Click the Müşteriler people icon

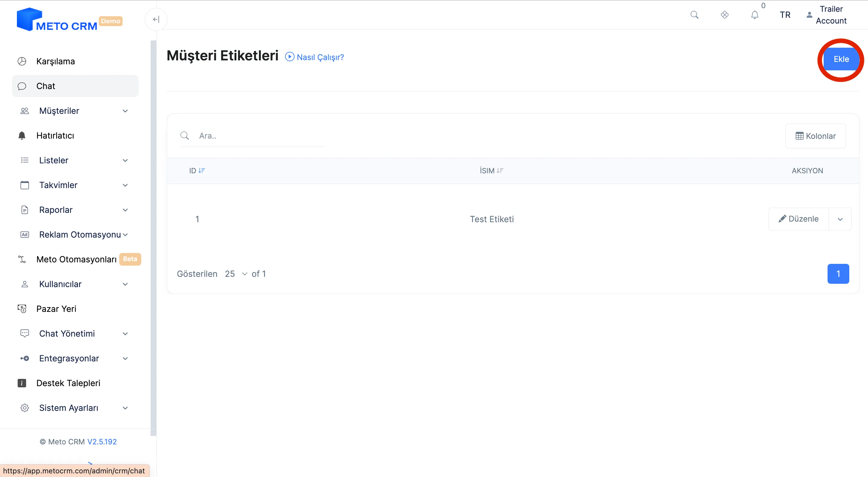pos(25,111)
